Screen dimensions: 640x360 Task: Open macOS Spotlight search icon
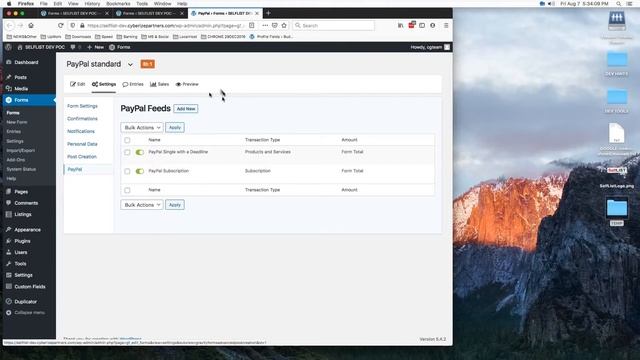click(x=619, y=3)
